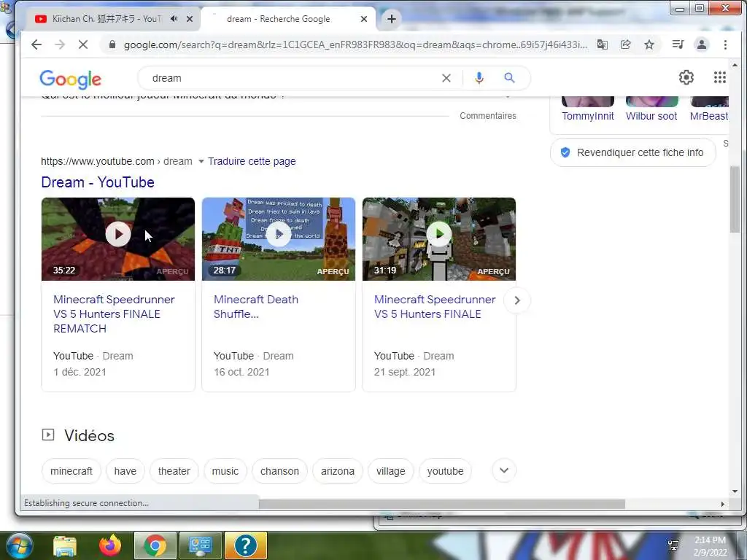Screen dimensions: 747x560
Task: Click the Commentaires feedback link
Action: [488, 116]
